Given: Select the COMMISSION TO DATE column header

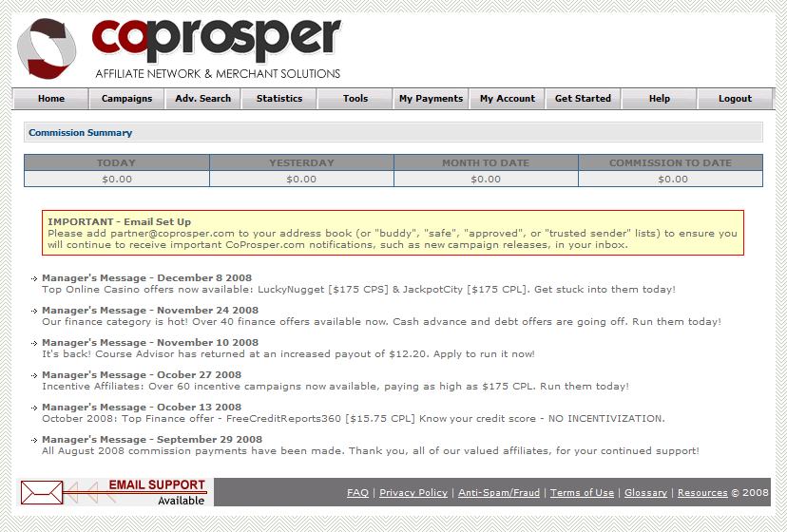Looking at the screenshot, I should coord(670,162).
